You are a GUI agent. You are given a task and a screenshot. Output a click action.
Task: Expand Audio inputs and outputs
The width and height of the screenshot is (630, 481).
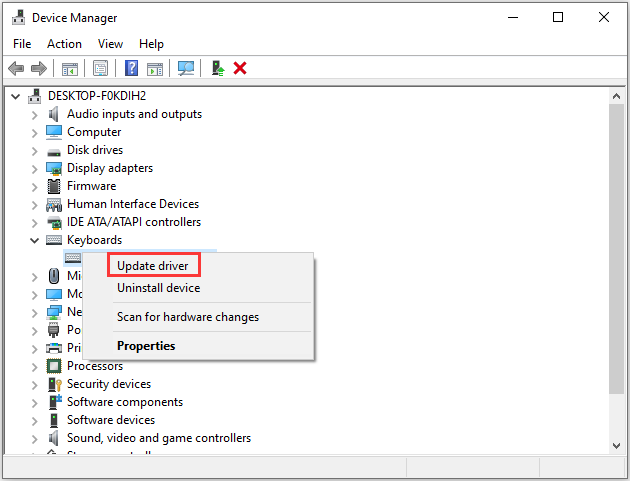[35, 115]
